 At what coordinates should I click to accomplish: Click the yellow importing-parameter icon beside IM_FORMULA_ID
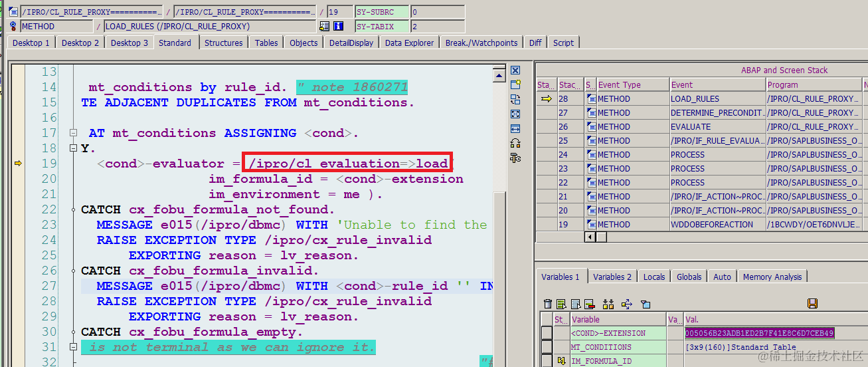[x=561, y=362]
